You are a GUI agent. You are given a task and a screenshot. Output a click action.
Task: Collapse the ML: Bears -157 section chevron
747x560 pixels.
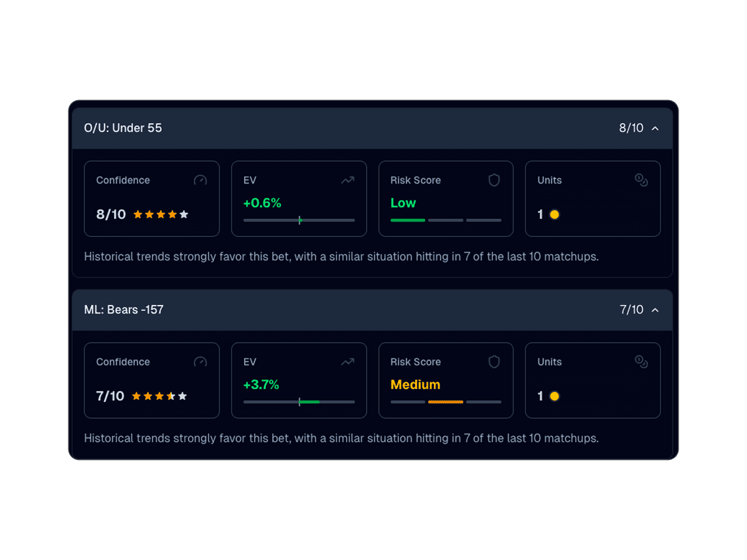pos(655,310)
